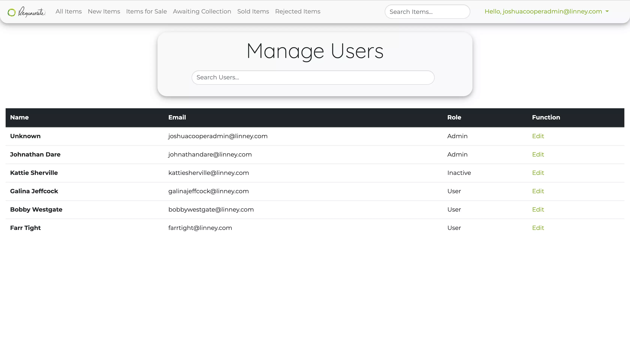630x364 pixels.
Task: Edit Kattie Sherville's inactive account
Action: 538,173
